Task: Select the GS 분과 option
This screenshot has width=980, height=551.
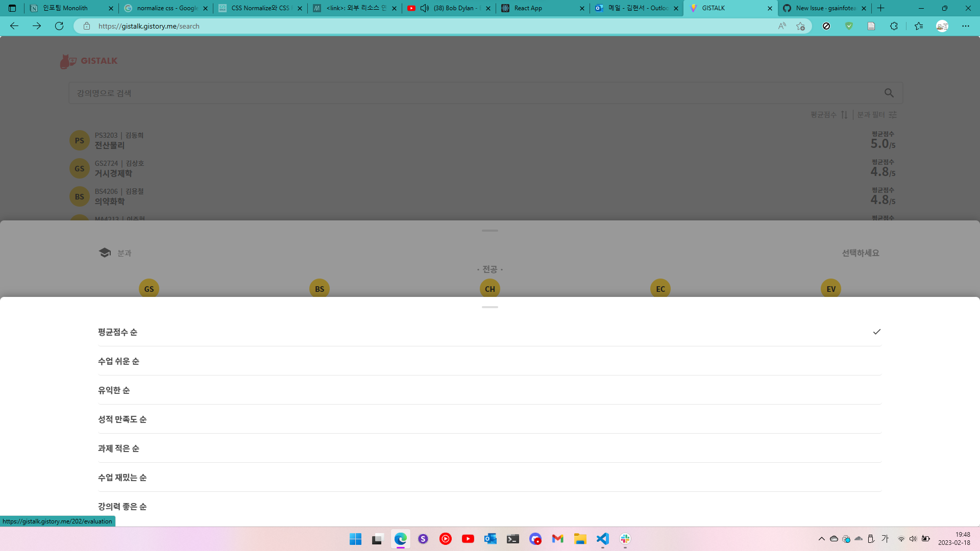Action: (x=149, y=288)
